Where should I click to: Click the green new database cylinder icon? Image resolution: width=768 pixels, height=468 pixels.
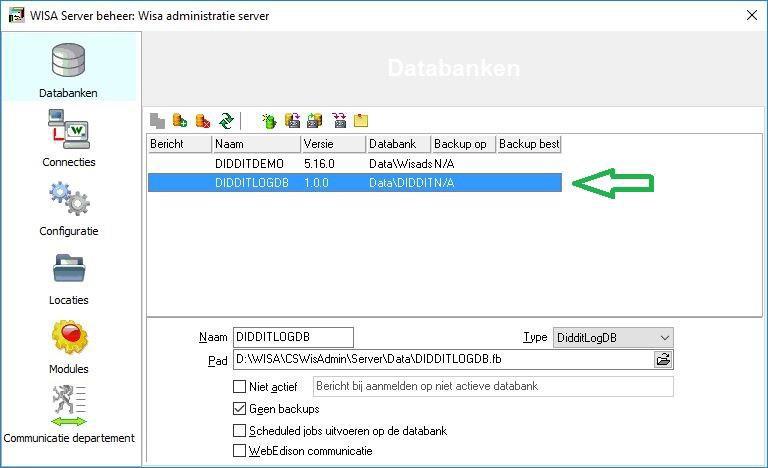269,121
